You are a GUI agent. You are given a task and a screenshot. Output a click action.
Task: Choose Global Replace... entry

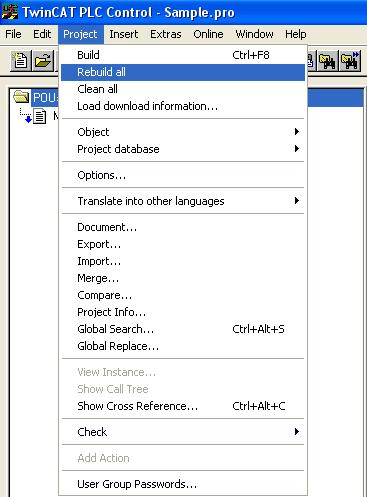(183, 346)
